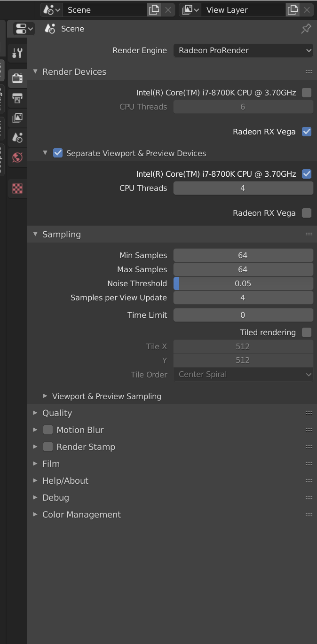Open Scene properties tab icon
The image size is (317, 644).
point(17,138)
